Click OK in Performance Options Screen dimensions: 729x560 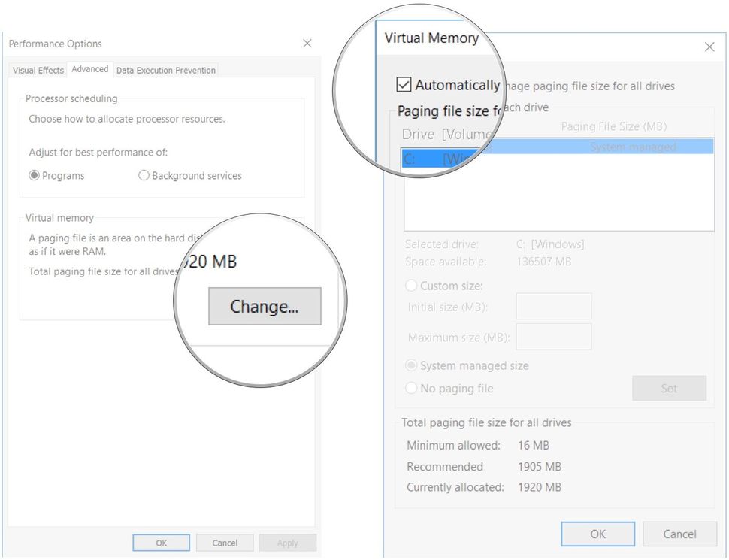161,542
